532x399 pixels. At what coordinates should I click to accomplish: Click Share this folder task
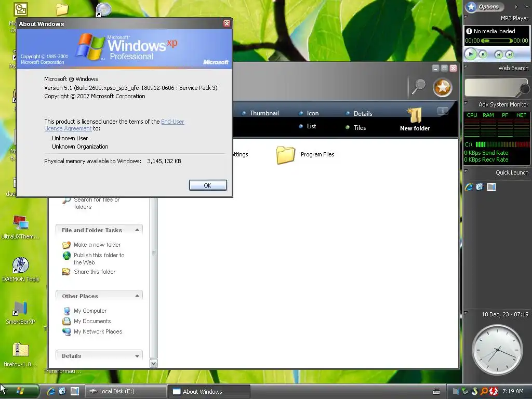pyautogui.click(x=89, y=272)
